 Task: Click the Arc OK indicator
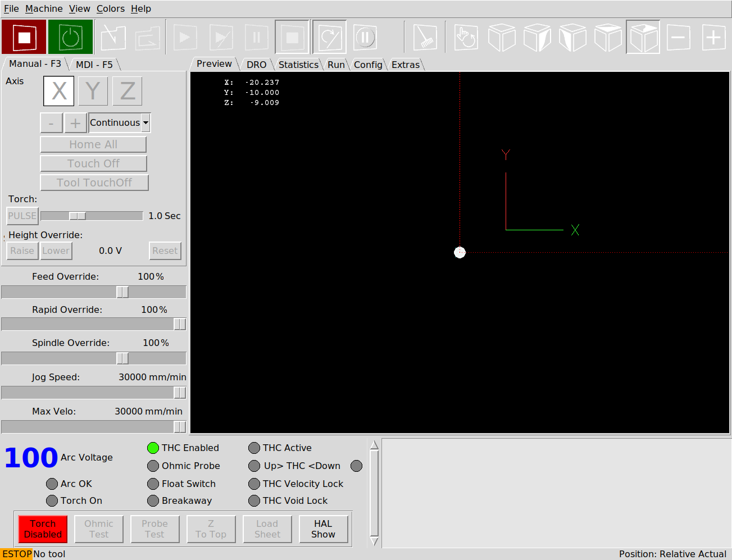[52, 484]
